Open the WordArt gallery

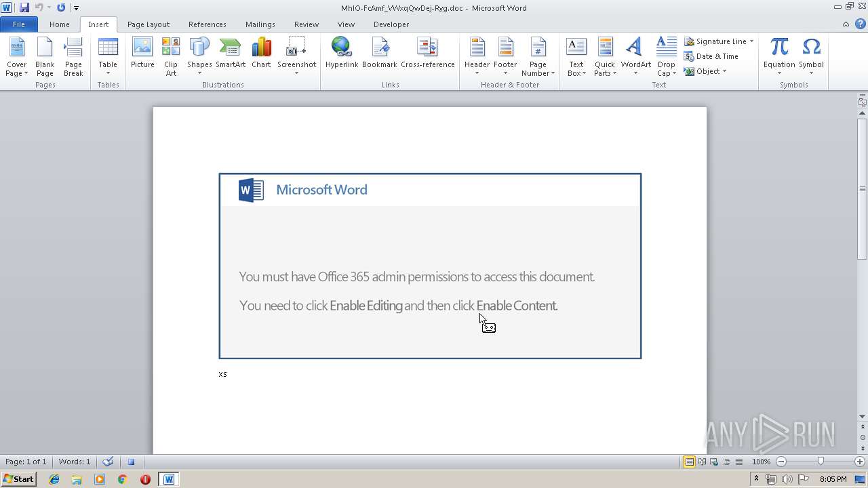point(635,58)
